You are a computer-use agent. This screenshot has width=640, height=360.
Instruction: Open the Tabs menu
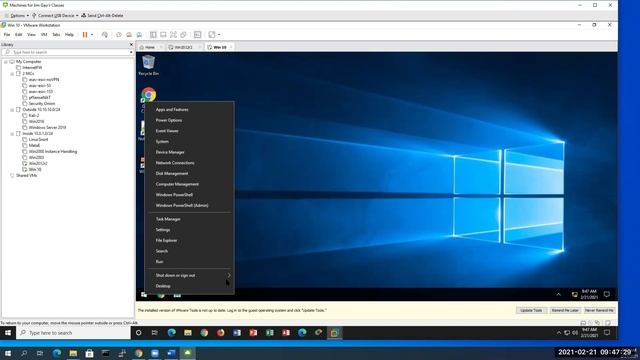tap(56, 35)
